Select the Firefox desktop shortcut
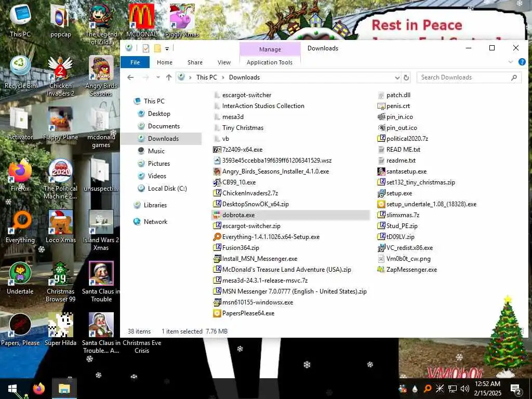532x399 pixels. pos(20,176)
